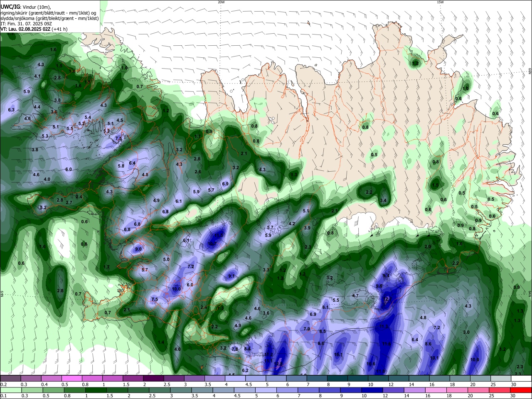Click the '9.1' precipitation value
532x399 pixels.
(x=232, y=276)
